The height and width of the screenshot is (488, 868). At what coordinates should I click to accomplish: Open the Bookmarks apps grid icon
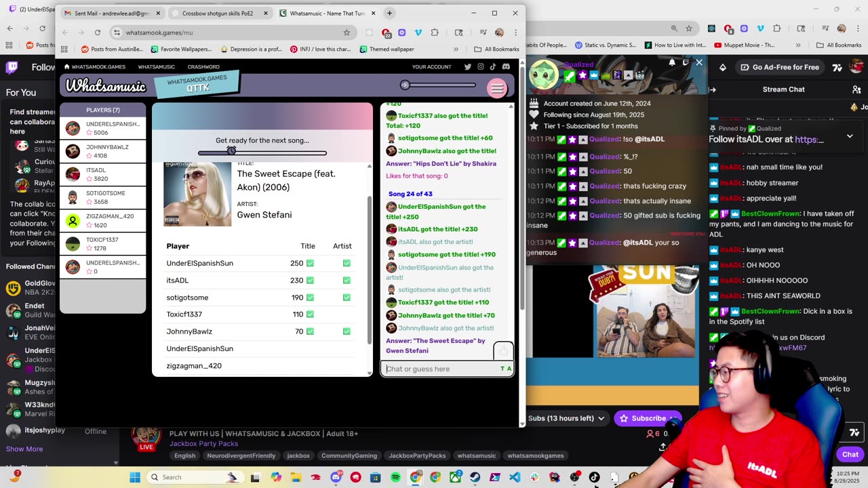click(x=64, y=49)
